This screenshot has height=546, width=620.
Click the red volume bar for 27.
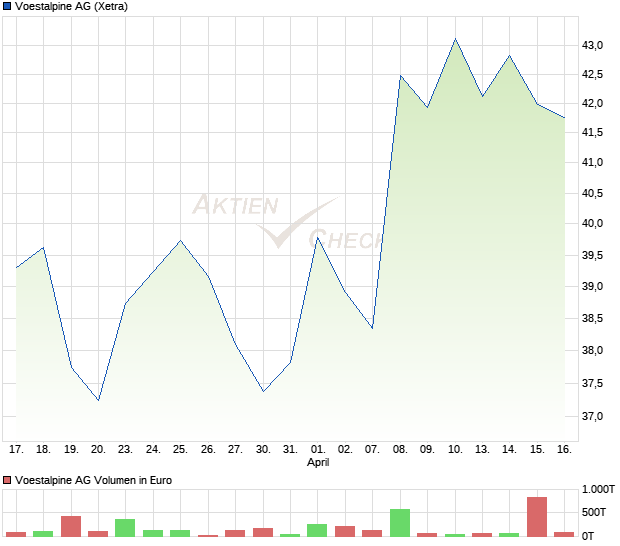pyautogui.click(x=235, y=533)
